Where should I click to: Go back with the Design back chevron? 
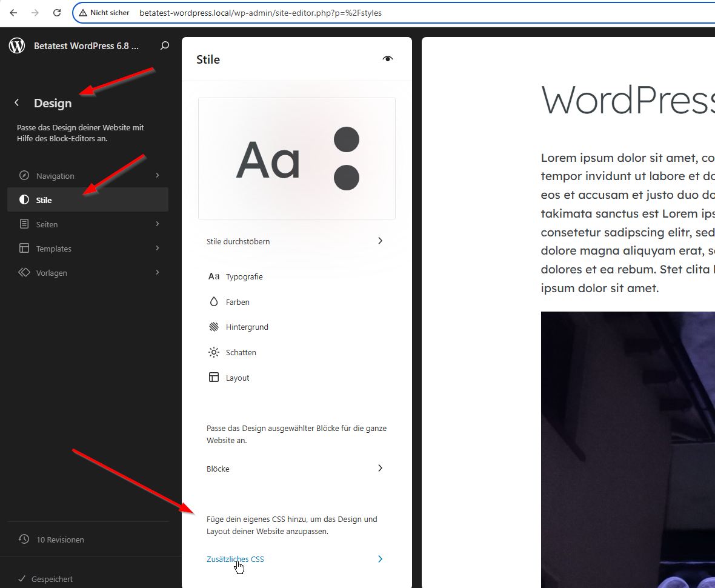17,102
